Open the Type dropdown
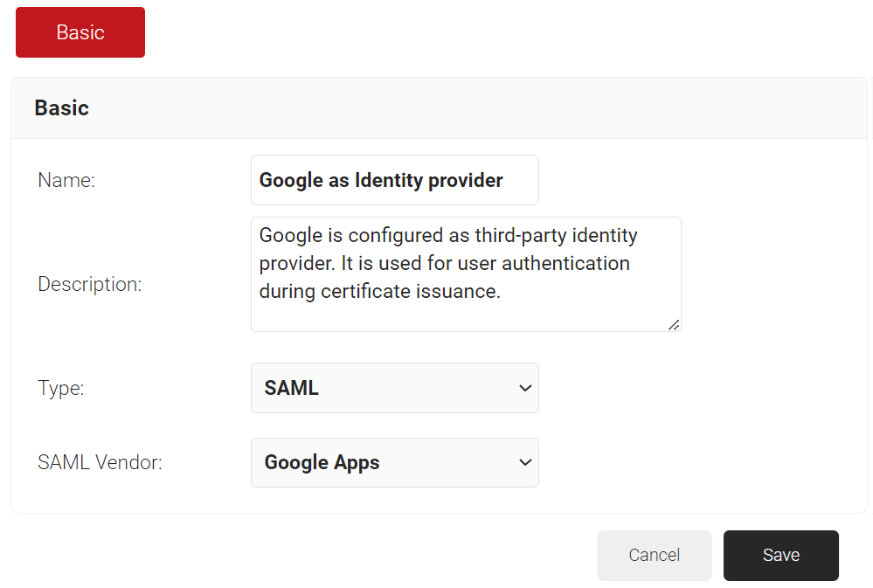873x588 pixels. (394, 388)
